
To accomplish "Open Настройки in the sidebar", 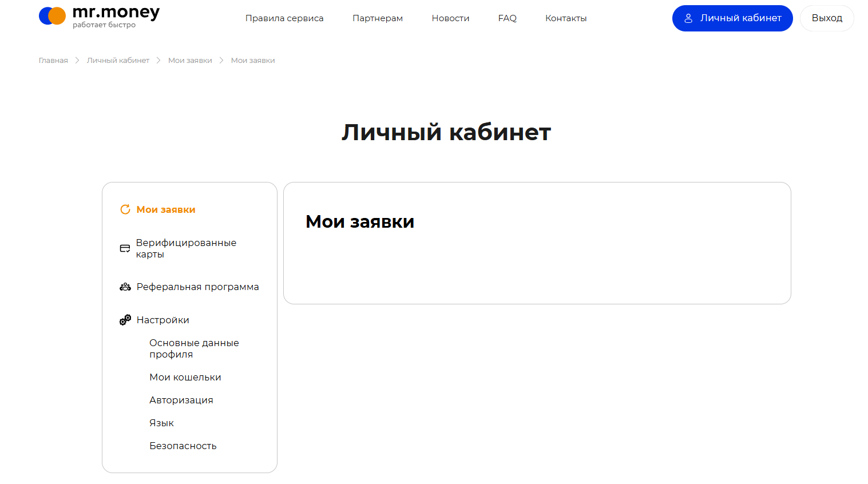I will 162,320.
